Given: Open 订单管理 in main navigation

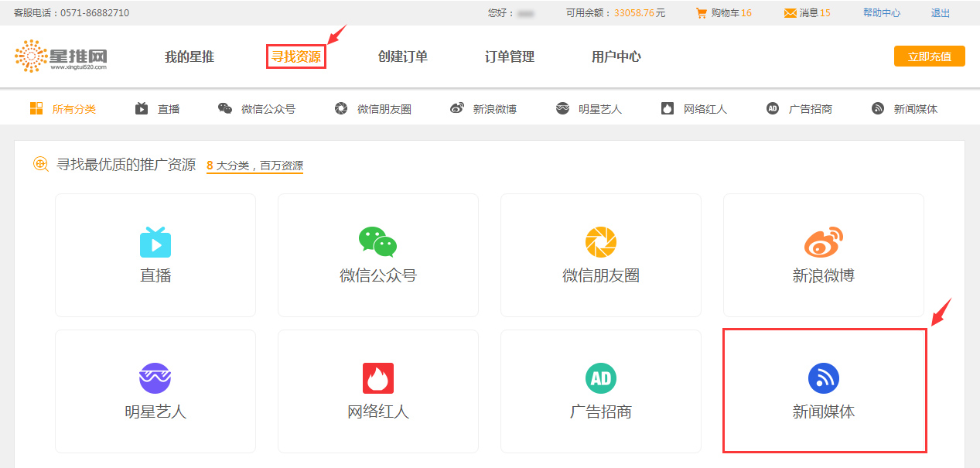Looking at the screenshot, I should [x=510, y=56].
